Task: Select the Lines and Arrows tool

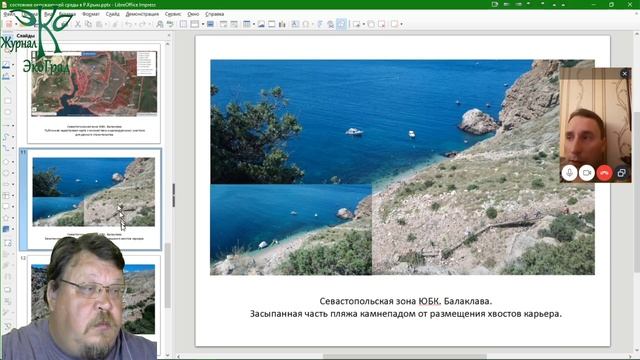Action: (x=6, y=125)
